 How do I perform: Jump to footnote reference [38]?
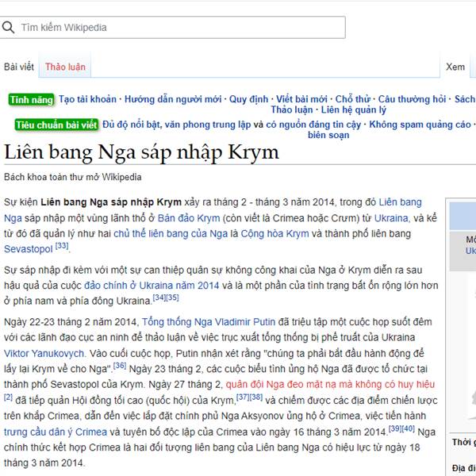coord(256,397)
